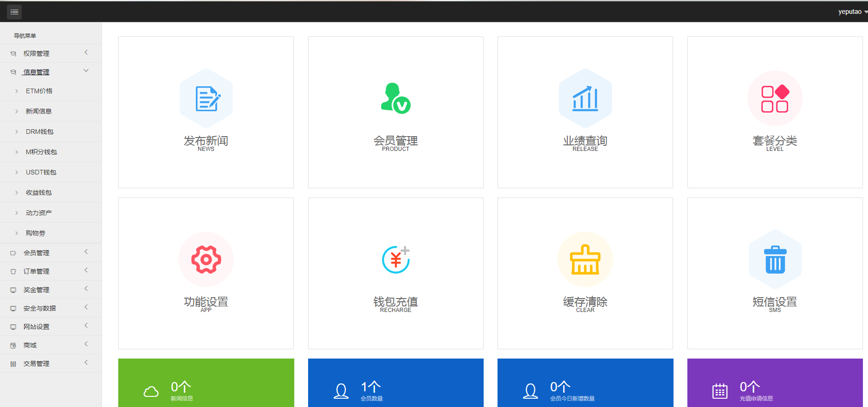
Task: Click the 业绩查询 card title
Action: pos(585,141)
